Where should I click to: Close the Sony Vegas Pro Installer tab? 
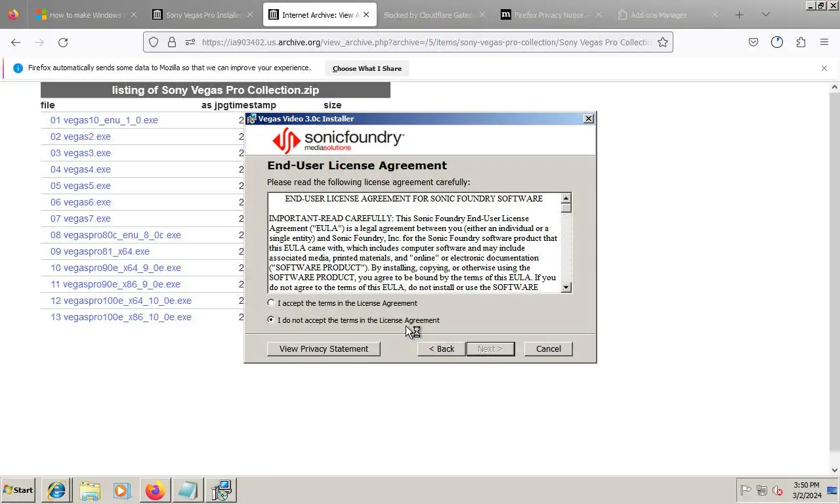click(x=250, y=15)
